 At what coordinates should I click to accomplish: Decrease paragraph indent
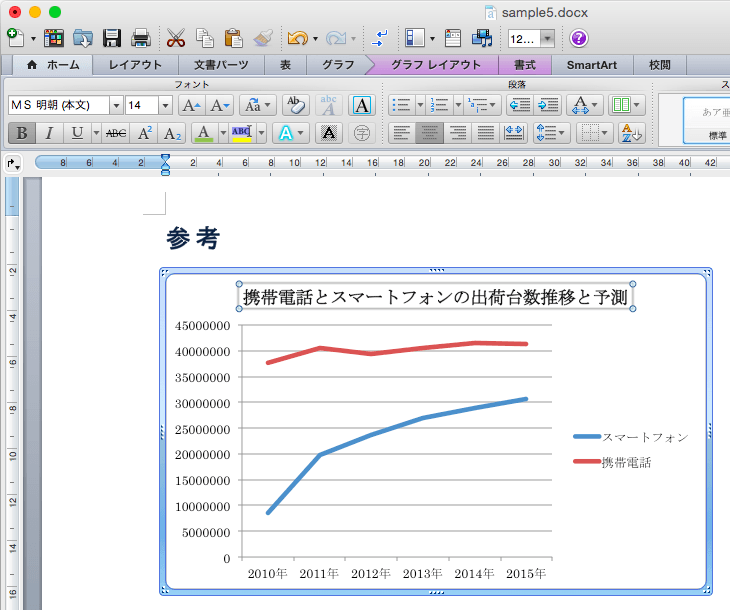point(520,105)
